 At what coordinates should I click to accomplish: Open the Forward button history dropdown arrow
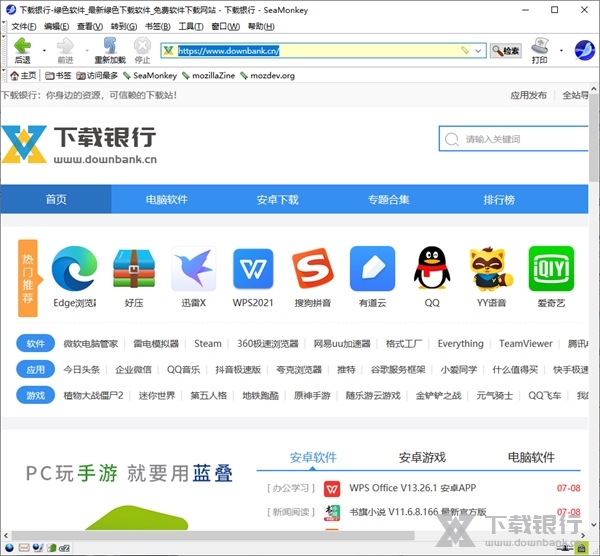[x=87, y=51]
